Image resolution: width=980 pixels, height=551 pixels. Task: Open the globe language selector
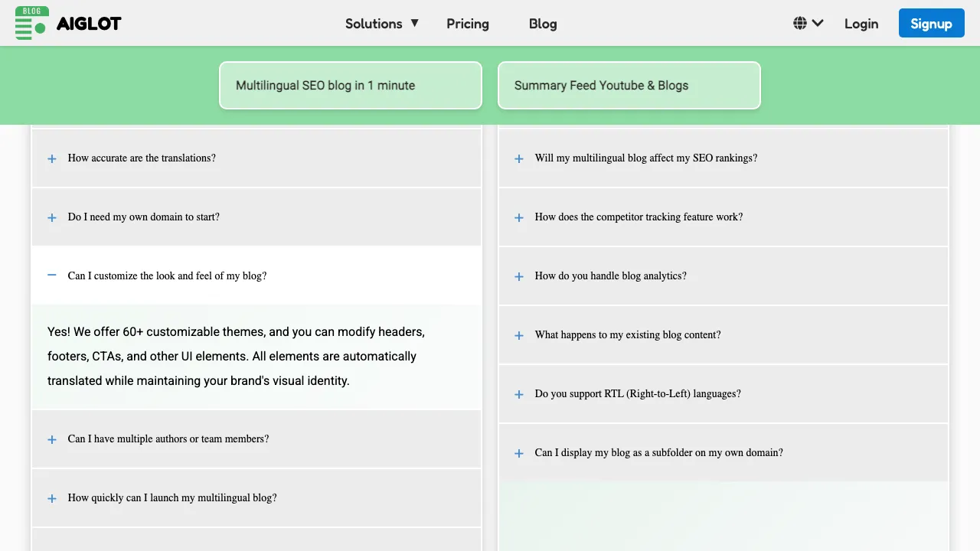pos(808,23)
